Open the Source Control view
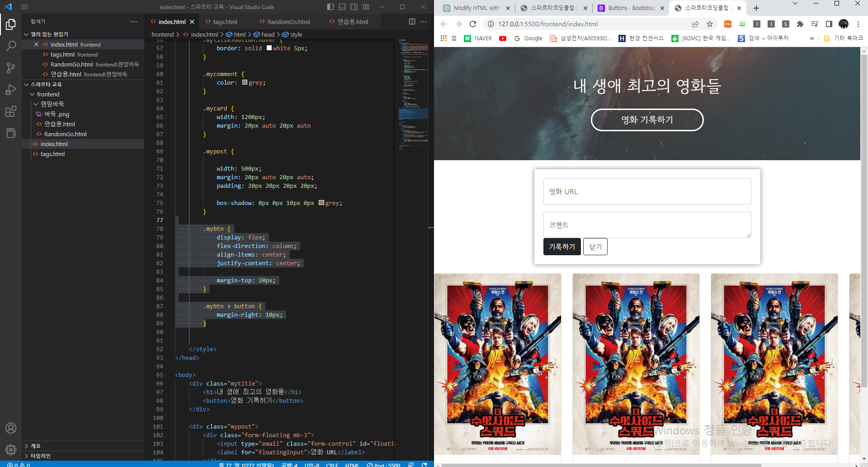868x467 pixels. [11, 68]
